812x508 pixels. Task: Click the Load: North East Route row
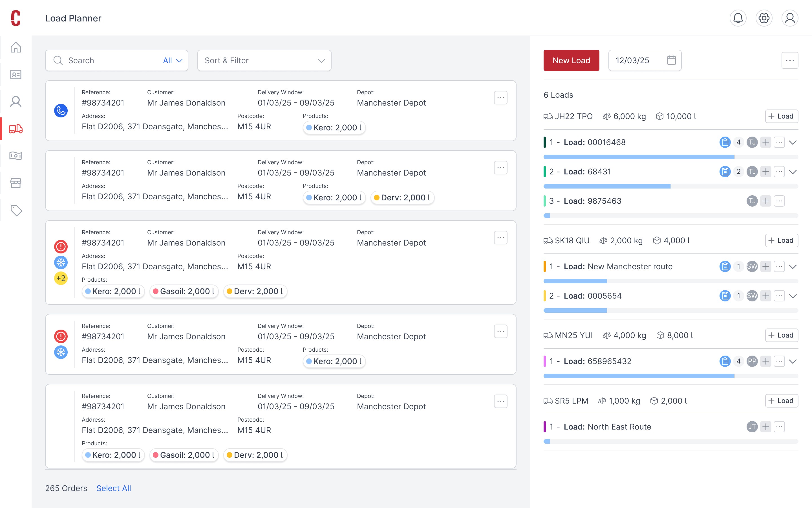[x=671, y=427]
